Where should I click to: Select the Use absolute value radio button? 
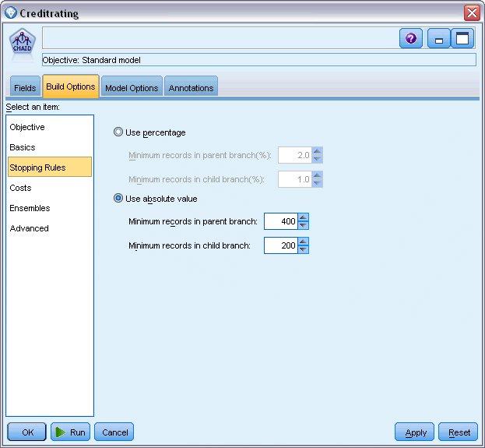pyautogui.click(x=118, y=198)
